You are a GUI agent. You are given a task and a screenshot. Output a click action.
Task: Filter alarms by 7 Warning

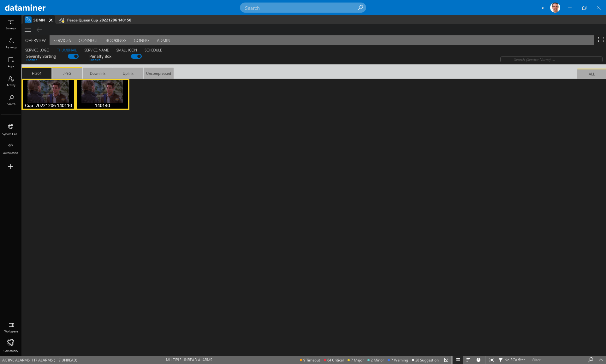398,360
